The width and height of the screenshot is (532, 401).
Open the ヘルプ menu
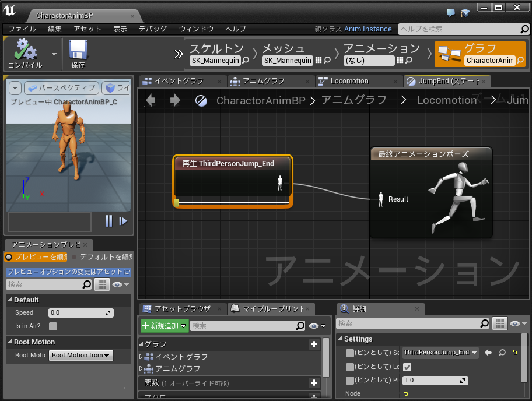[236, 29]
